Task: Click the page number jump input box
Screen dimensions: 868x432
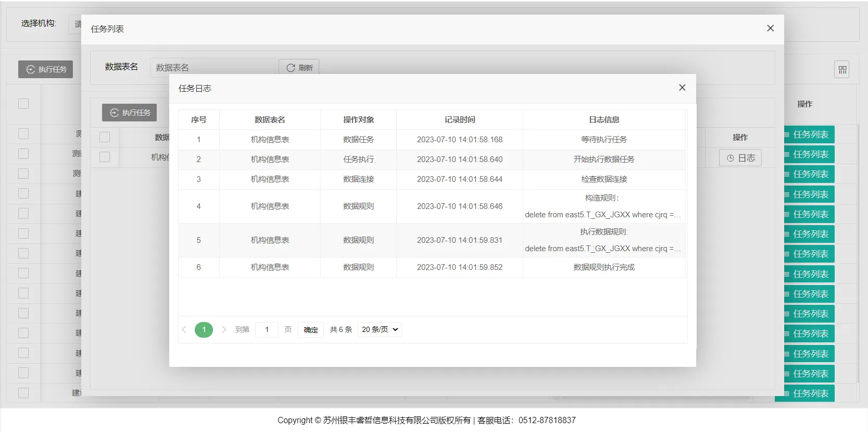Action: coord(267,329)
